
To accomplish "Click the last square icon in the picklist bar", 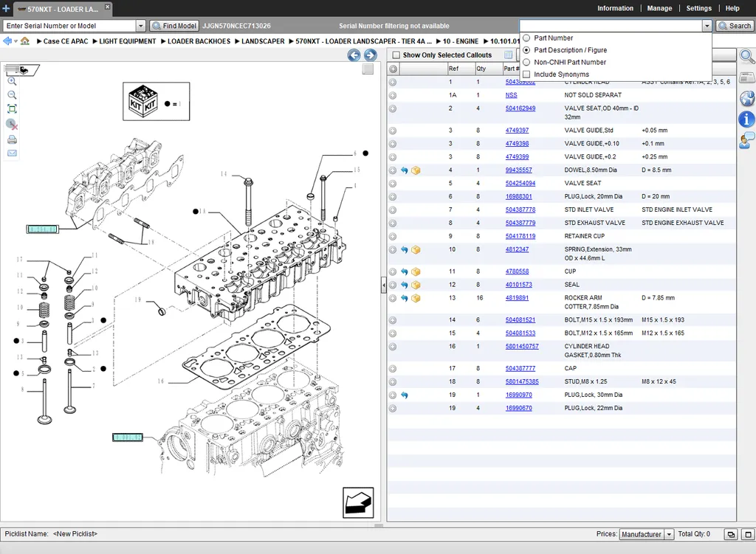I will tap(749, 534).
